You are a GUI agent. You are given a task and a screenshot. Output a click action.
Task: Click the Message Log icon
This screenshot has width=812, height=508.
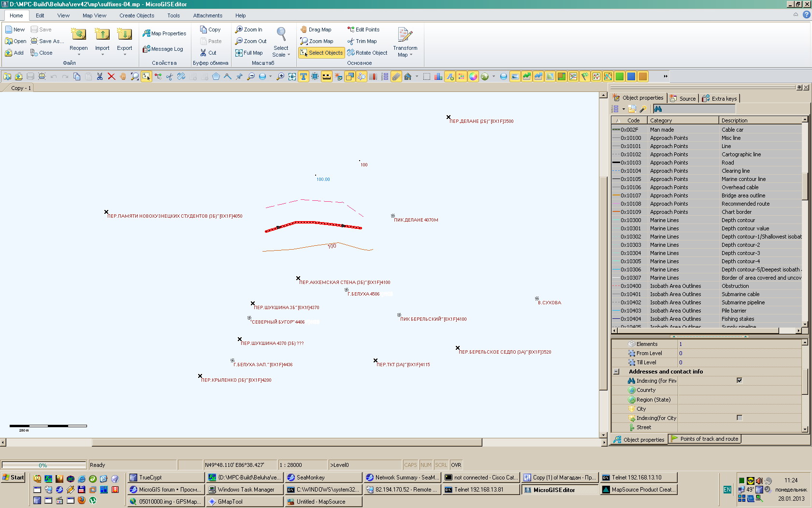pyautogui.click(x=163, y=49)
